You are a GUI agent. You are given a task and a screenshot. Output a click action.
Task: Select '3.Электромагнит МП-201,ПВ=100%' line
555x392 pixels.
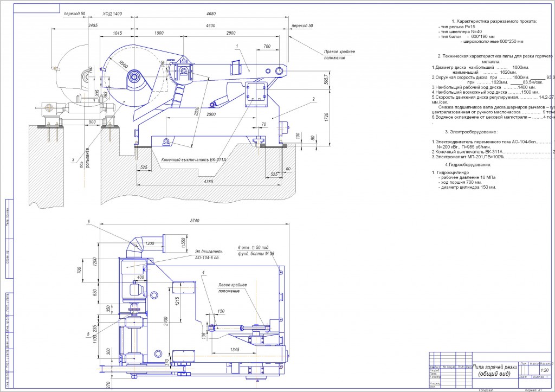coord(493,157)
